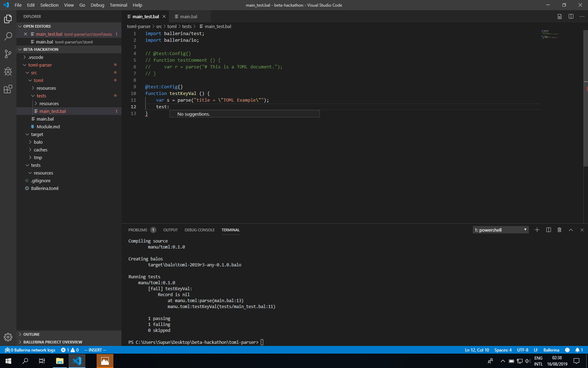Change end of line sequence LF
588x368 pixels.
tap(535, 350)
